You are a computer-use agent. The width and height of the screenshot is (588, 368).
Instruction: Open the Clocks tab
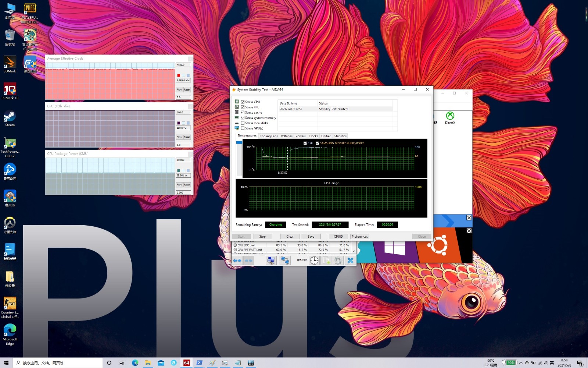[x=313, y=136]
